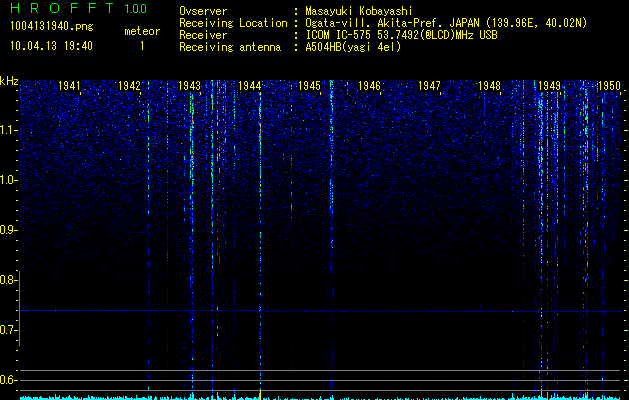Screen dimensions: 629x400
Task: Click observer name Masayuki Kobayashi
Action: coord(359,11)
